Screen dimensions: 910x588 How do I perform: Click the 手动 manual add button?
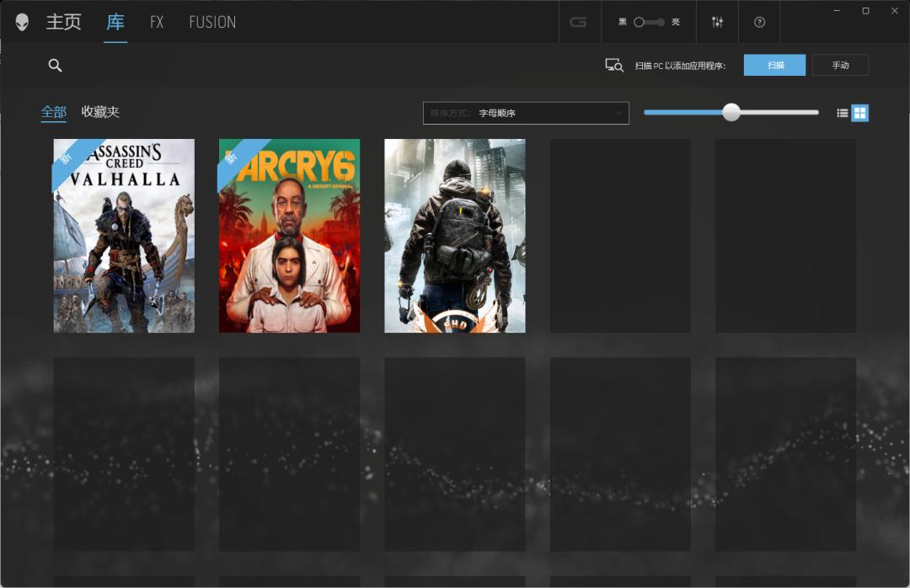tap(840, 66)
